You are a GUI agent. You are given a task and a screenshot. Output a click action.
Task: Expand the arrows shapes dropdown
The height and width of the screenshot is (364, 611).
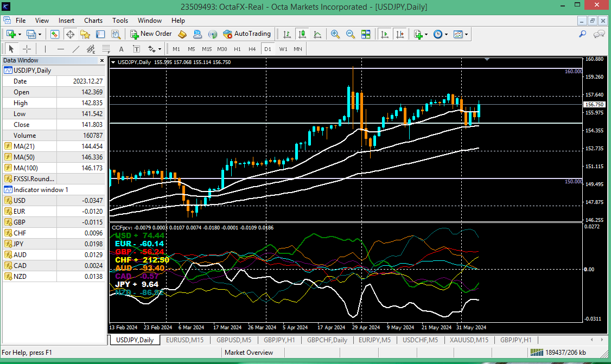click(160, 49)
